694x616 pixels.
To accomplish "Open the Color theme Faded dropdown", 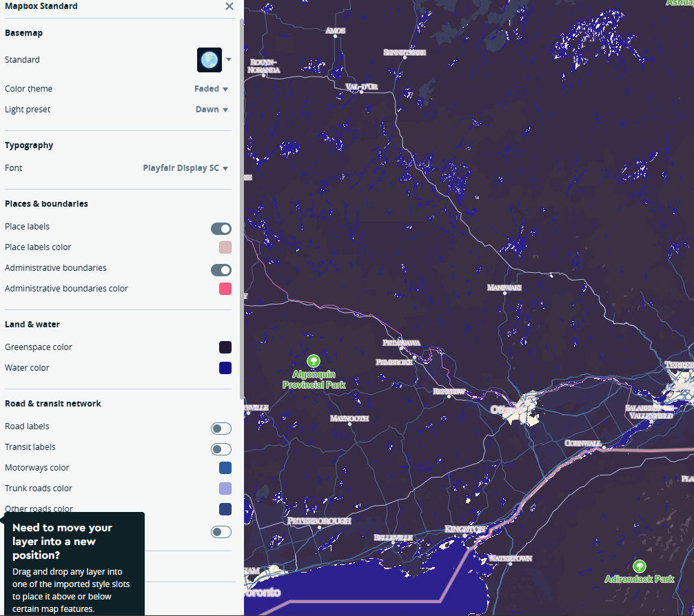I will 211,89.
